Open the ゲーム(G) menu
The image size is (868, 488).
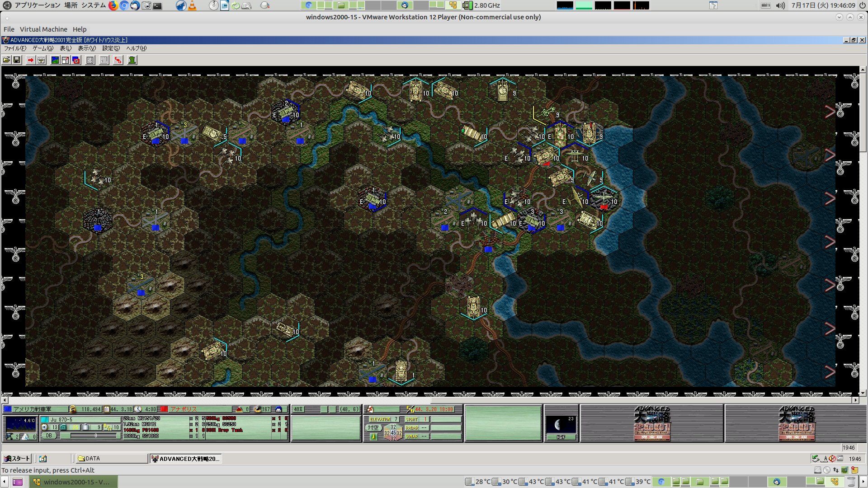point(42,48)
